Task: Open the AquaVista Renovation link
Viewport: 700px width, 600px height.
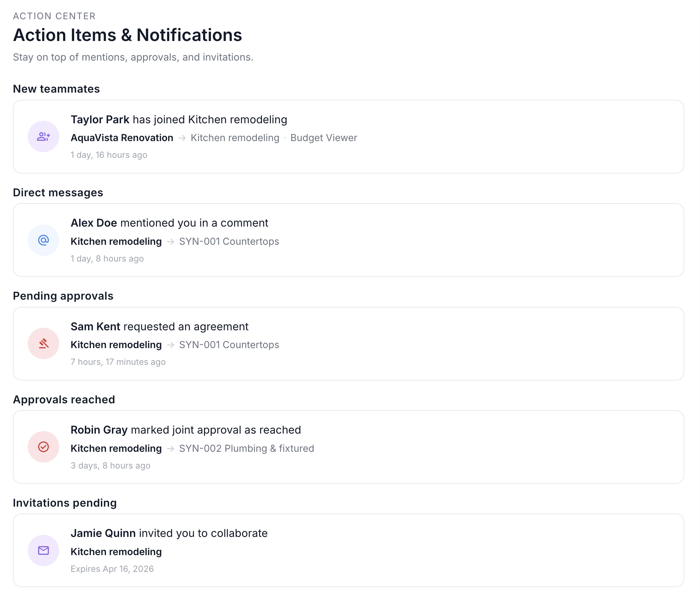Action: coord(122,138)
